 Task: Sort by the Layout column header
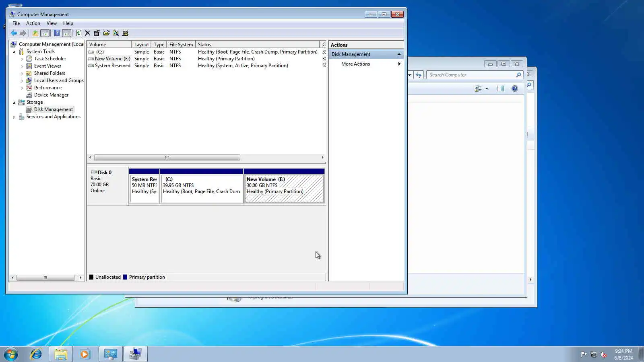pos(142,45)
